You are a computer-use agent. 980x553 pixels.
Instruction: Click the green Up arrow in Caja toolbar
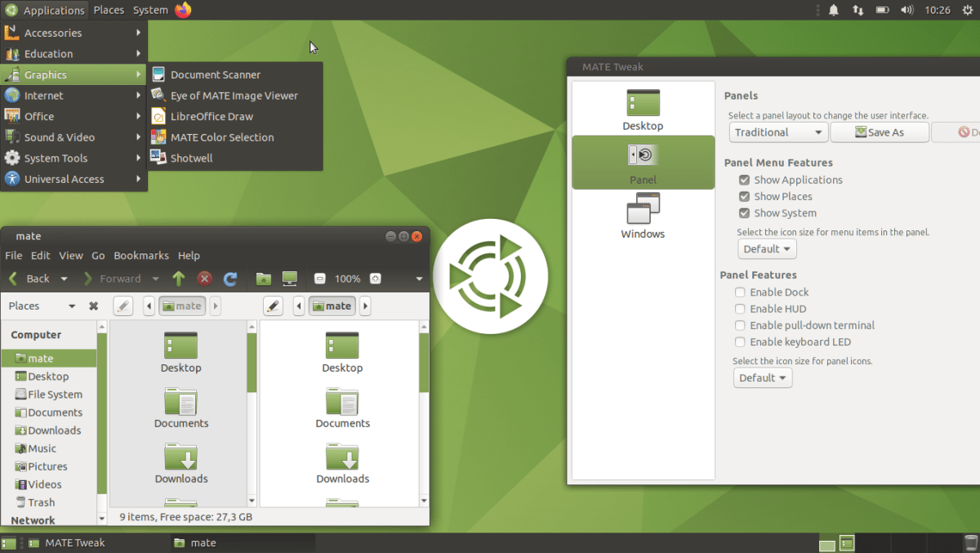pos(178,278)
